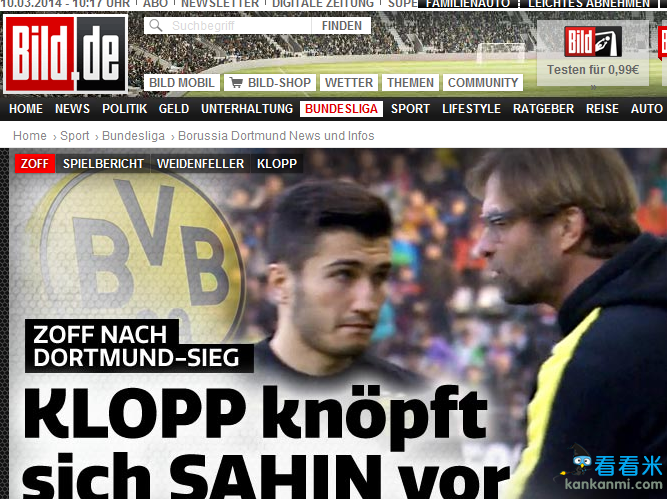This screenshot has height=499, width=667.
Task: Select the KLOPP tab
Action: (x=277, y=164)
